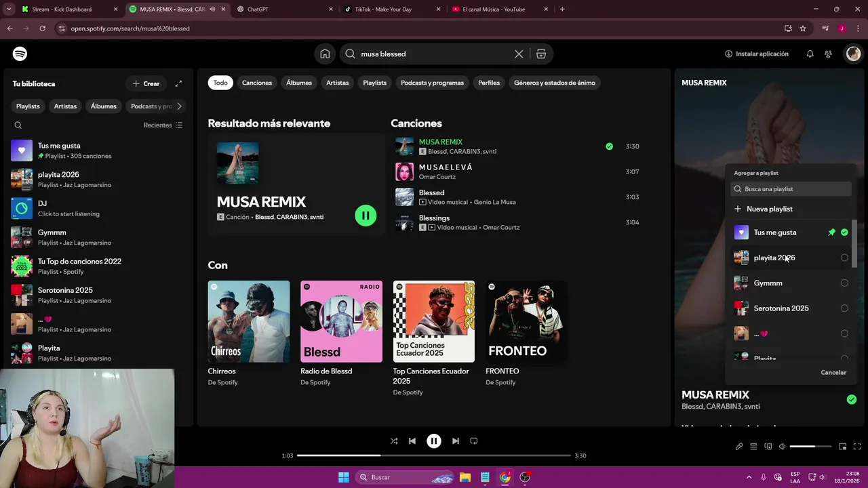Toggle saved checkmark in Now Playing panel
Viewport: 868px width, 488px height.
point(851,399)
